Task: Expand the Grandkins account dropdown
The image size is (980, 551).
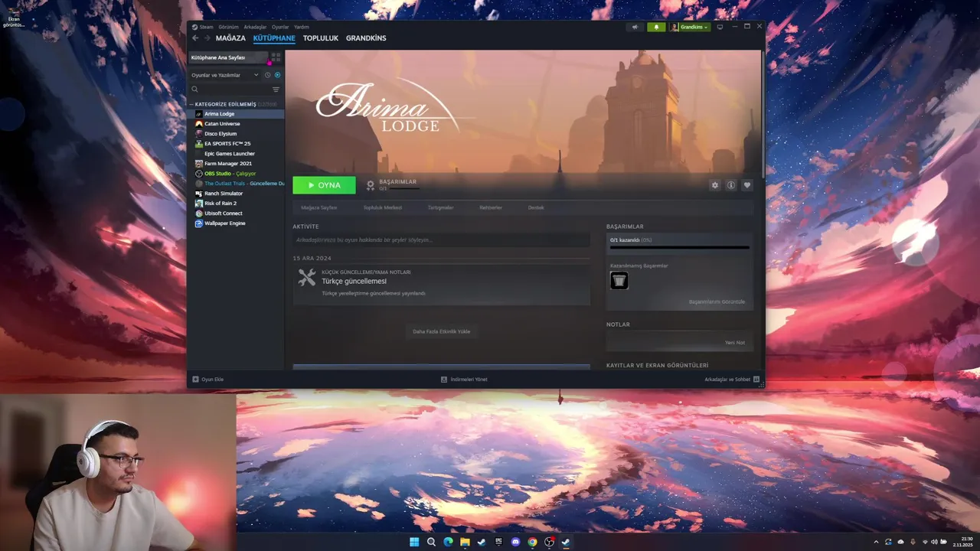Action: point(691,27)
